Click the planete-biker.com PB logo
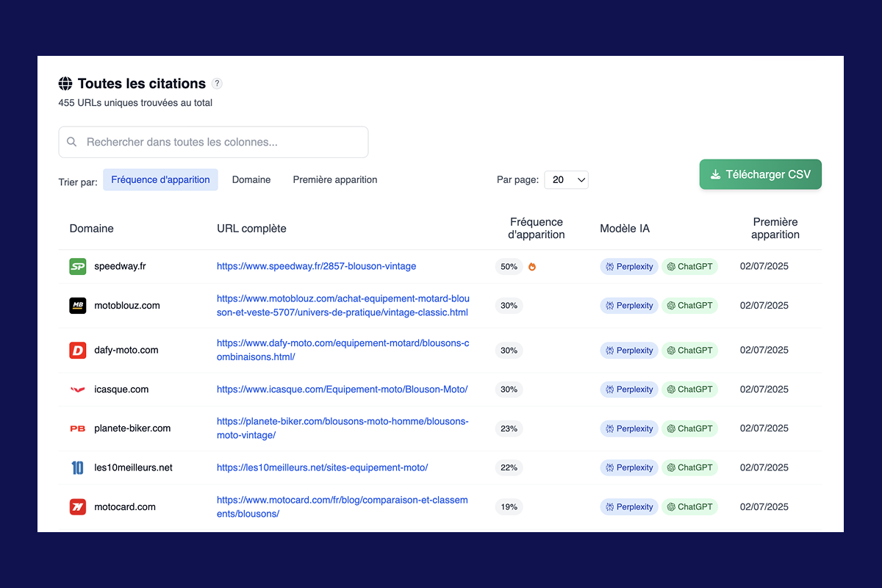Image resolution: width=882 pixels, height=588 pixels. pos(78,429)
